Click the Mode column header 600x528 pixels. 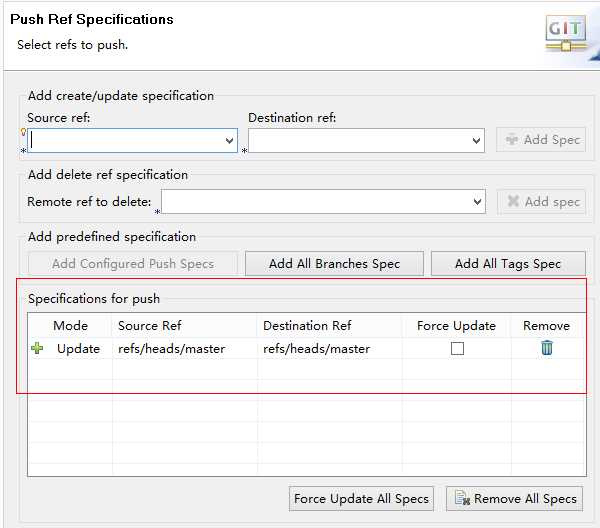[x=70, y=325]
